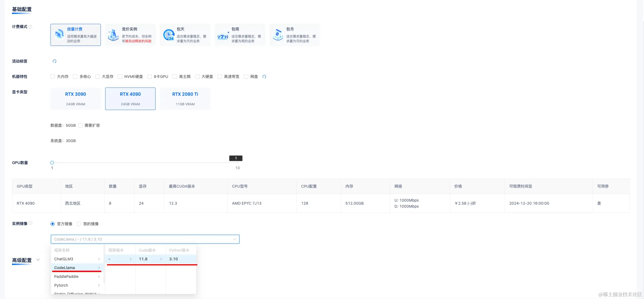Click refresh icon beside 活动标签
Image resolution: width=644 pixels, height=299 pixels.
pyautogui.click(x=55, y=61)
